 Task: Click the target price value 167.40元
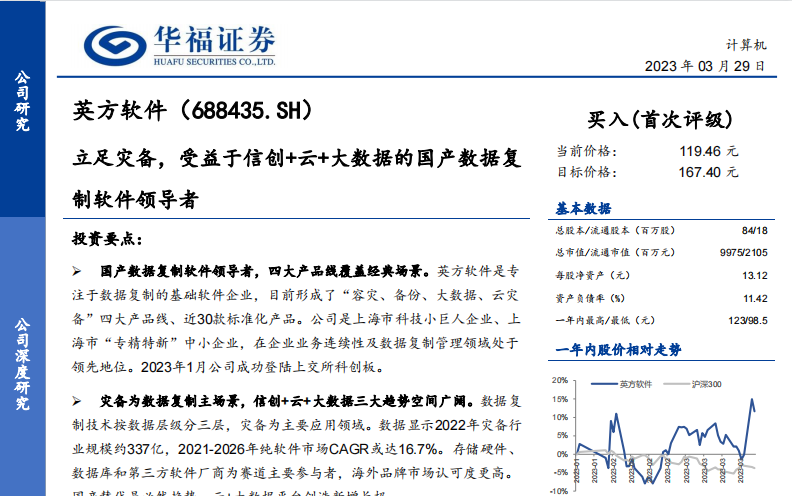click(708, 172)
